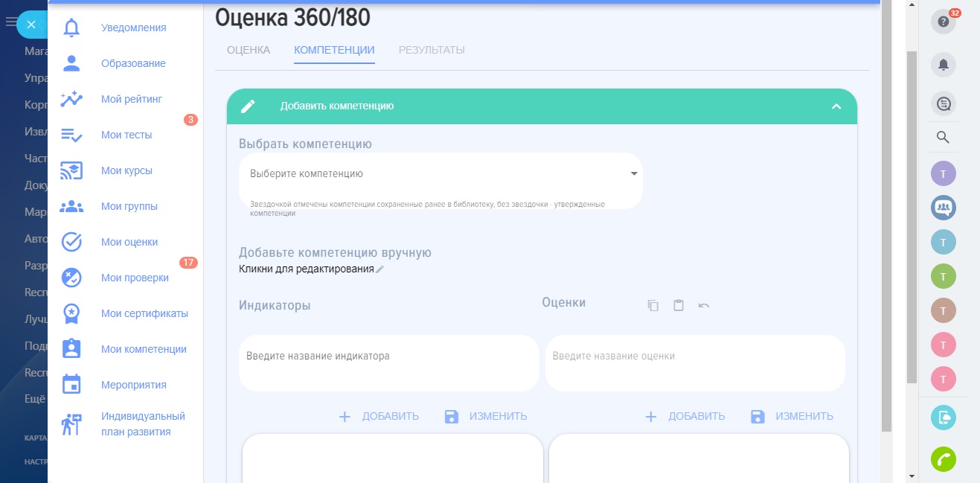Open Мои тесты in the sidebar

pos(126,135)
